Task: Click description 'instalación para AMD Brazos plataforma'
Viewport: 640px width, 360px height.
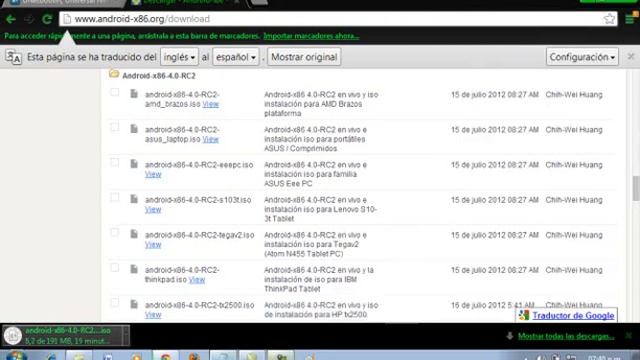Action: tap(313, 109)
